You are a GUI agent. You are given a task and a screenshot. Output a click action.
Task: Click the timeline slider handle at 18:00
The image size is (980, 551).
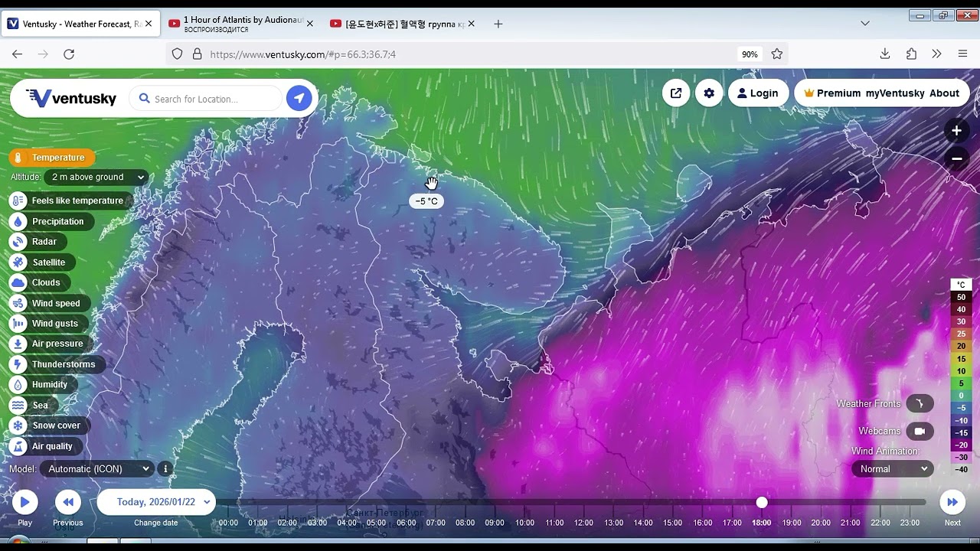[762, 502]
